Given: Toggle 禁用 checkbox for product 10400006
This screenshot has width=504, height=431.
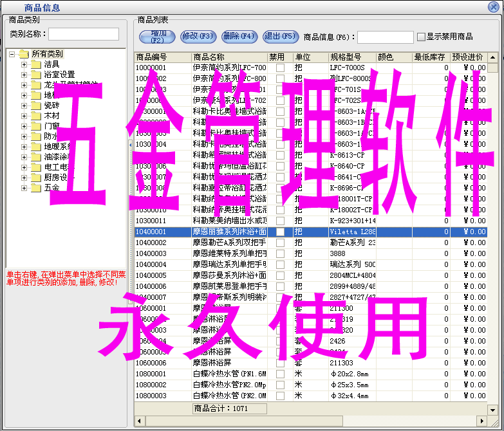Looking at the screenshot, I should (x=280, y=286).
